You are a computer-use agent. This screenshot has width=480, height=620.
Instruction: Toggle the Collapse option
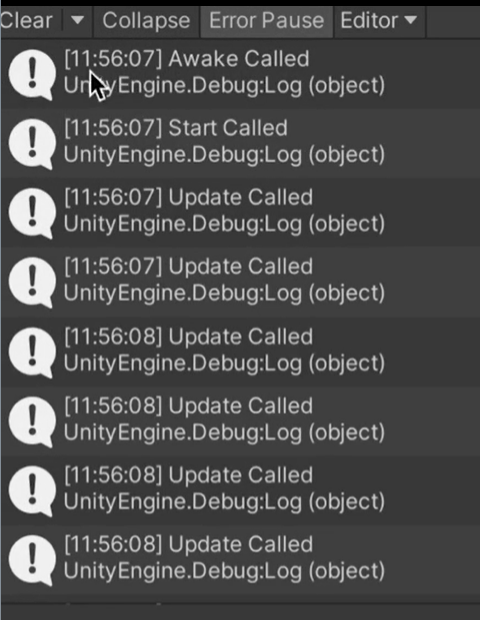click(146, 21)
